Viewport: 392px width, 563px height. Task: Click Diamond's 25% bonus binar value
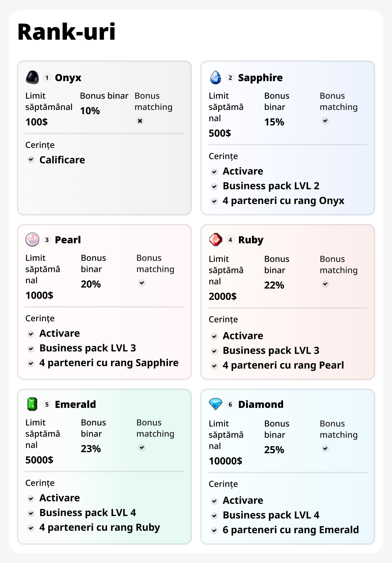click(274, 450)
